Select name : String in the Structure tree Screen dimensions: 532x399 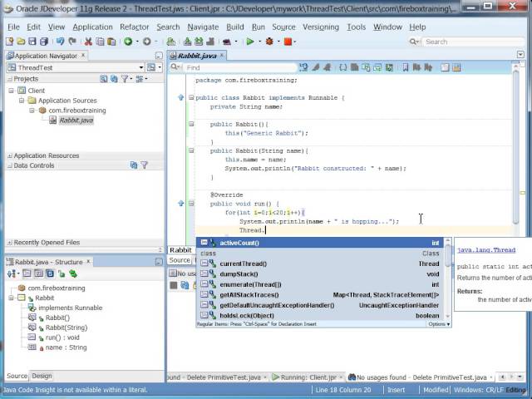(66, 347)
